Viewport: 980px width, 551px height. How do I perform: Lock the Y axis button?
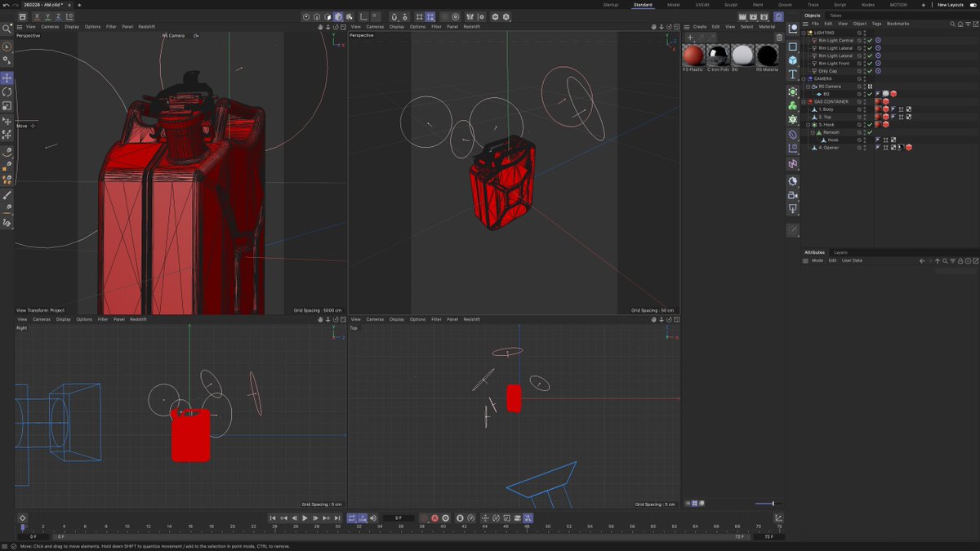tap(47, 16)
